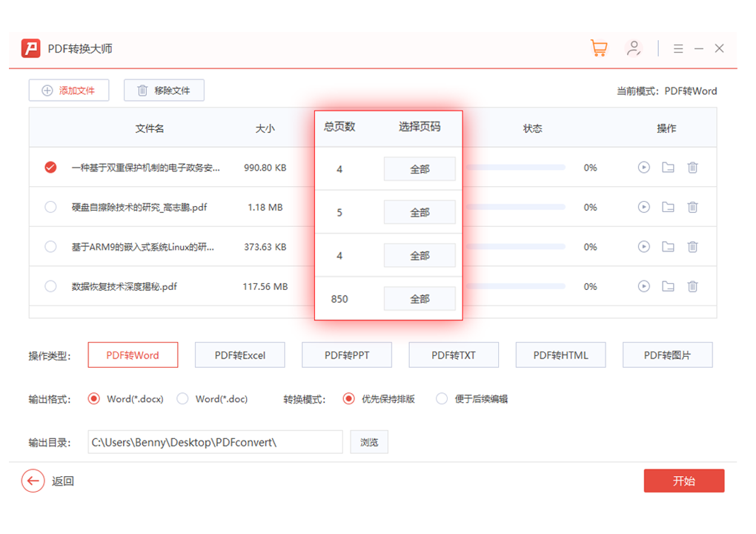Screen dimensions: 756x534
Task: Select 便于后续编辑 conversion mode
Action: coord(442,399)
